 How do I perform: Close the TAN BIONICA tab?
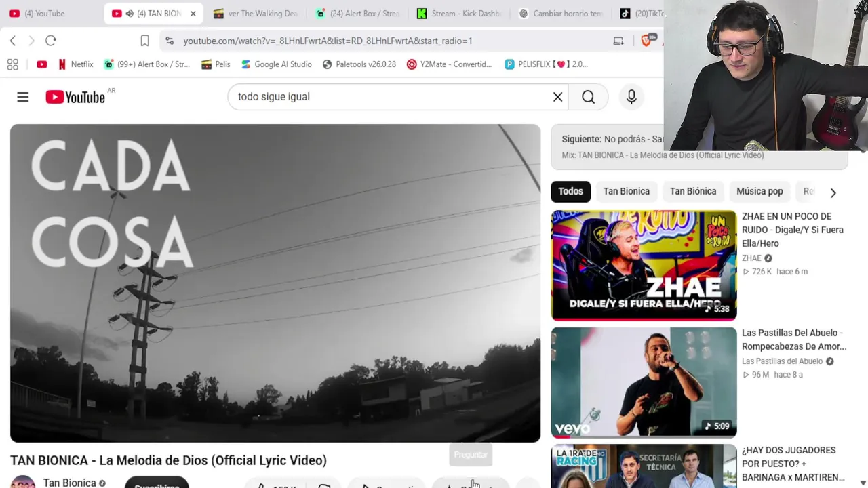tap(193, 14)
